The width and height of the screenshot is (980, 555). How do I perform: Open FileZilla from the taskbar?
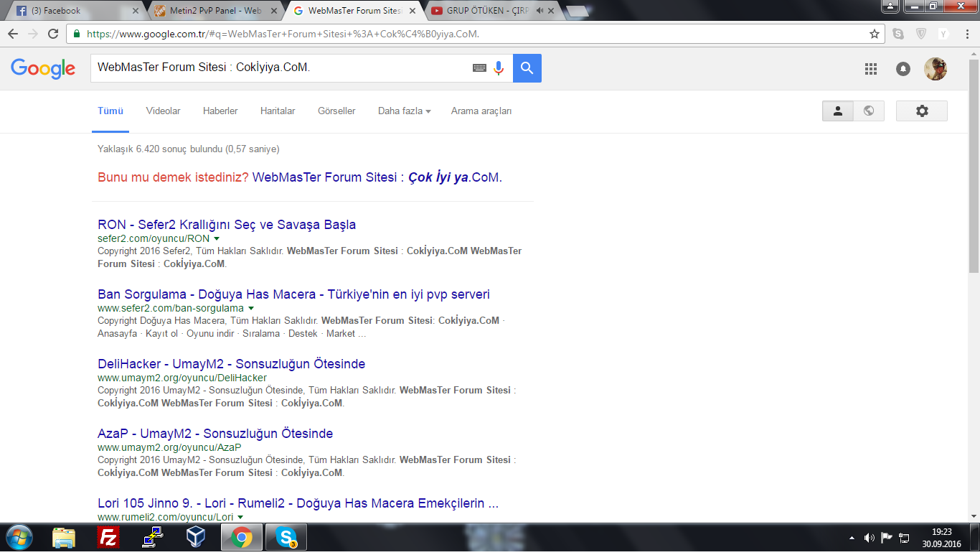108,537
